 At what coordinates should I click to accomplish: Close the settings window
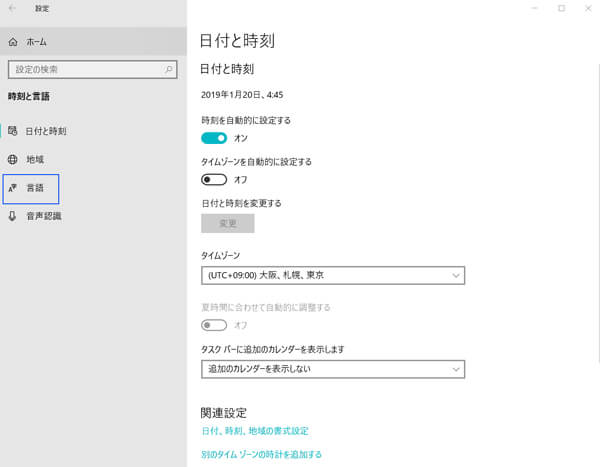click(x=588, y=8)
